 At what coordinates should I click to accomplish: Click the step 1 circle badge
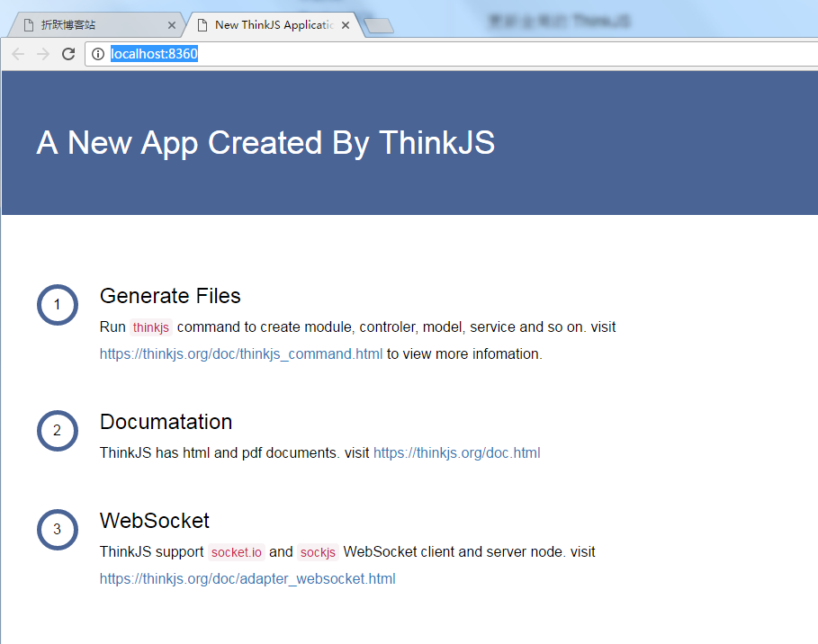coord(58,305)
